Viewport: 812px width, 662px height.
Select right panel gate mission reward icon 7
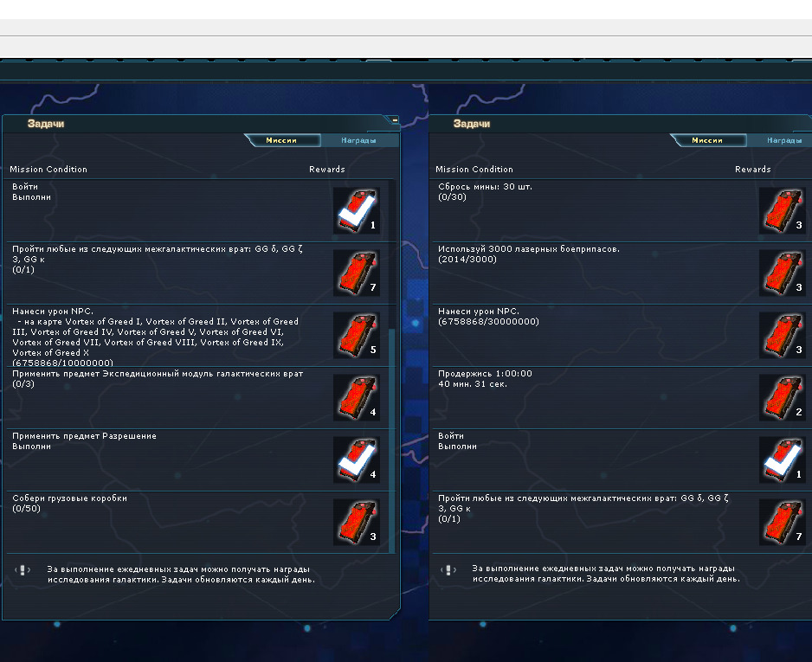782,522
